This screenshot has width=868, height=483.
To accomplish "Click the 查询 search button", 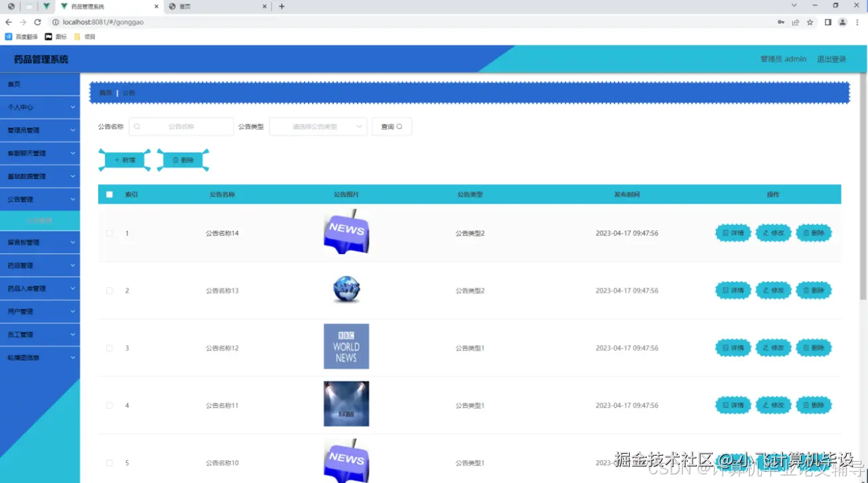I will tap(392, 125).
